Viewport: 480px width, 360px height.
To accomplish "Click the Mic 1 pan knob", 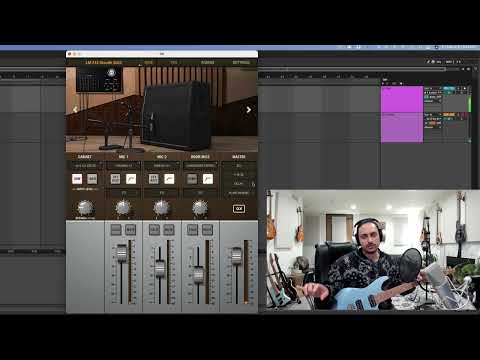I will click(123, 208).
